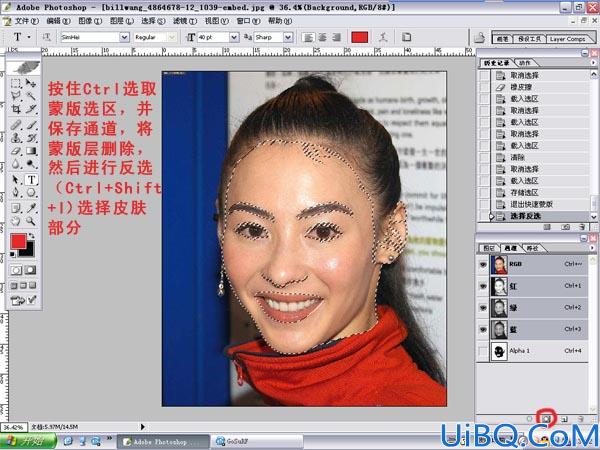Select the Blur tool
This screenshot has height=450, width=600.
point(16,164)
